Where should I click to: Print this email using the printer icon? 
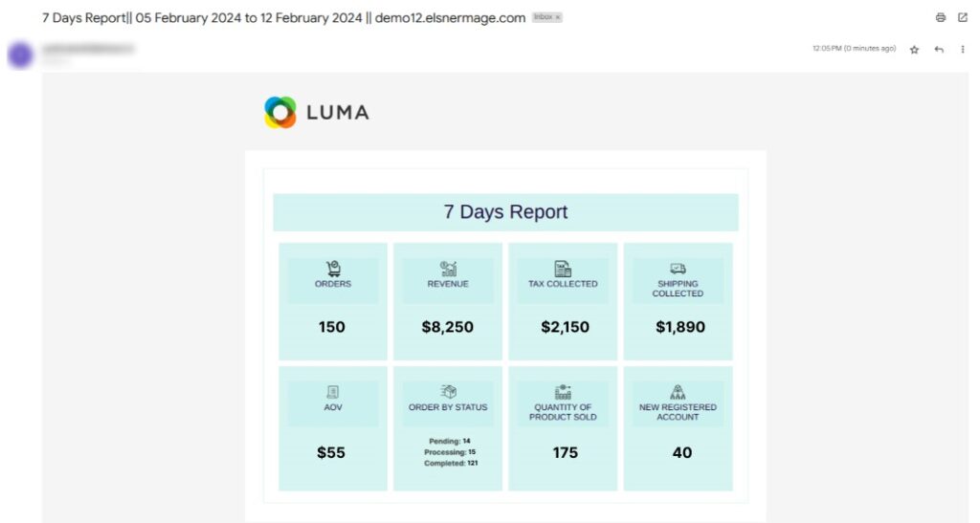click(x=940, y=17)
